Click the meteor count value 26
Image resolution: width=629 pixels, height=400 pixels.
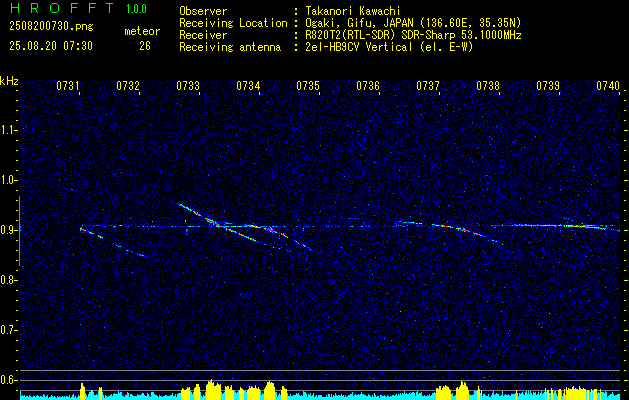(145, 46)
